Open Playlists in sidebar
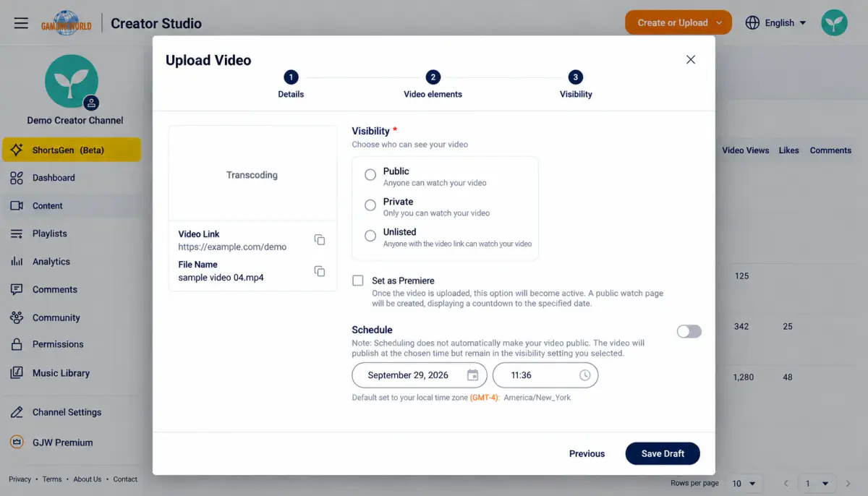This screenshot has height=496, width=868. (x=71, y=234)
